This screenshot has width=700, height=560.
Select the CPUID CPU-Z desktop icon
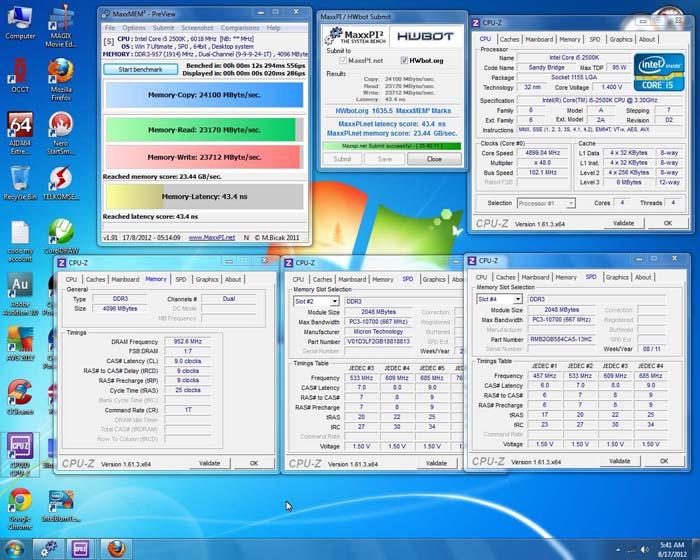click(20, 455)
